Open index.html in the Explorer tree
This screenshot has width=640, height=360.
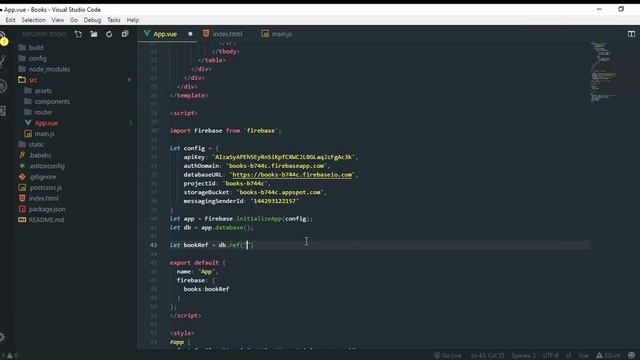(x=43, y=198)
